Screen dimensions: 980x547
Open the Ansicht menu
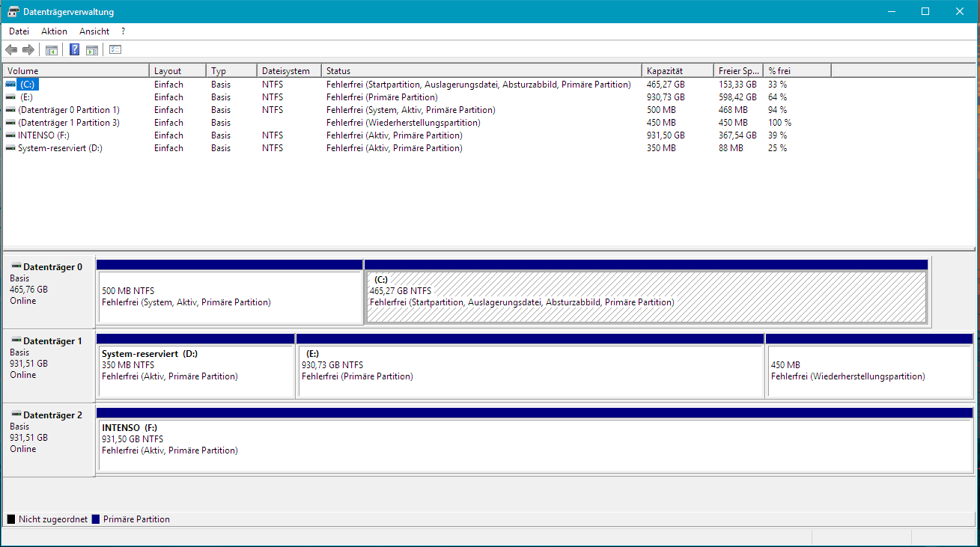pos(94,31)
